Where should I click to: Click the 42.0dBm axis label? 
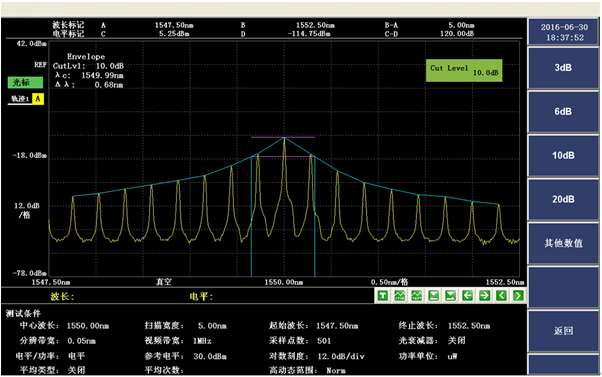31,44
